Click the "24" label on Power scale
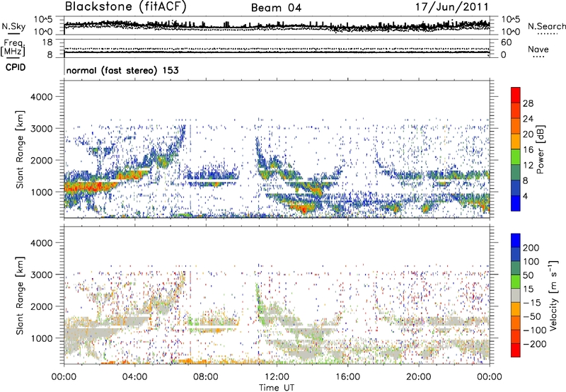The height and width of the screenshot is (392, 566). pos(528,119)
